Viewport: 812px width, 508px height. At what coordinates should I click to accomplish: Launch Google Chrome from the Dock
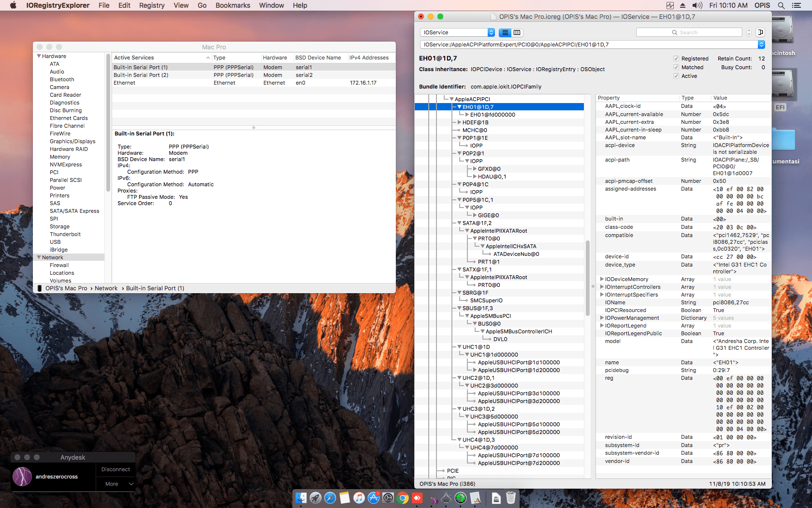click(403, 497)
